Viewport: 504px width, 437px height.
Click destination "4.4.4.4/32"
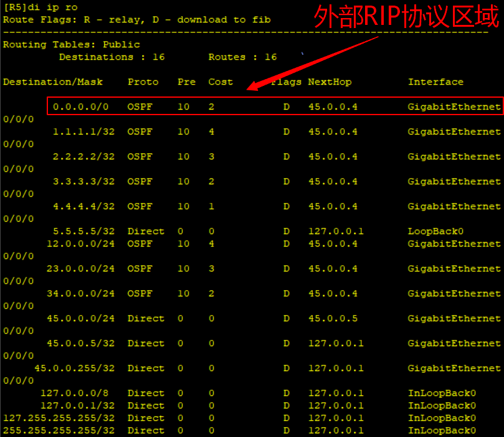[x=83, y=207]
